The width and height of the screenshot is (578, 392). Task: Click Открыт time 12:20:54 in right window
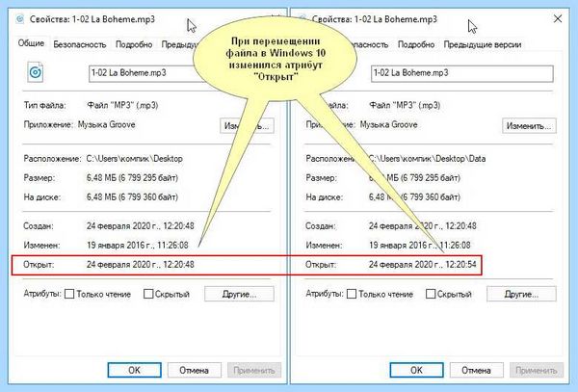(x=460, y=265)
